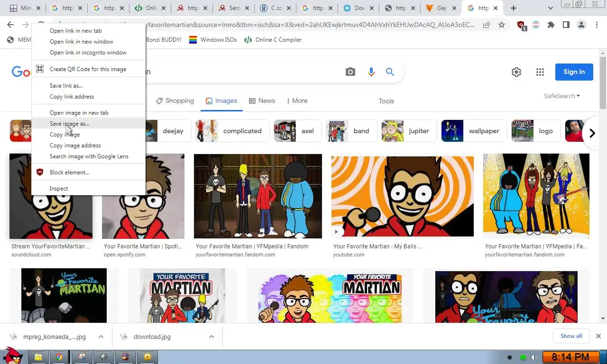
Task: Close the downloads bar
Action: pos(598,336)
